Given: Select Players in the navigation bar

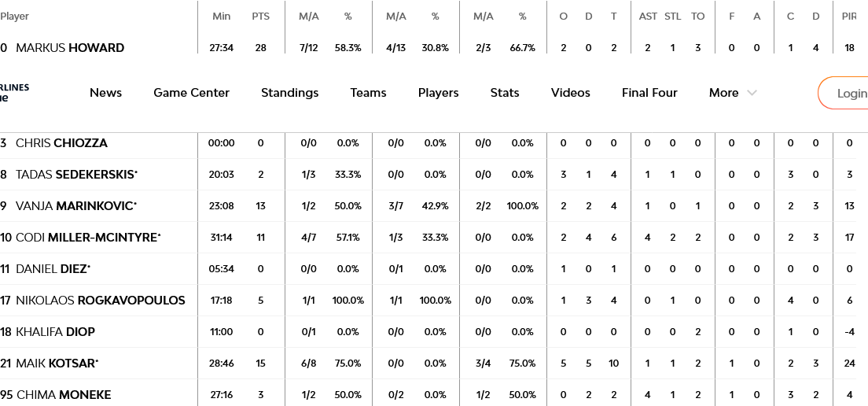Looking at the screenshot, I should coord(438,93).
